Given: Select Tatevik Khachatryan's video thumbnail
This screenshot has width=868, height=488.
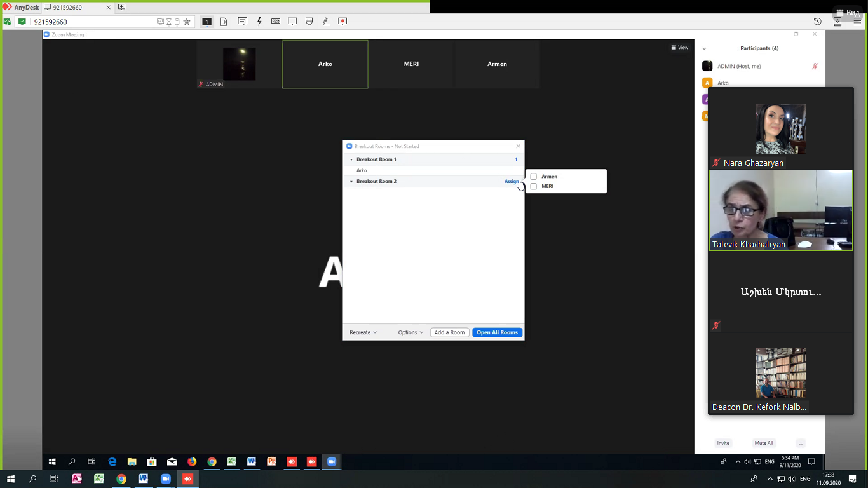Looking at the screenshot, I should click(780, 210).
